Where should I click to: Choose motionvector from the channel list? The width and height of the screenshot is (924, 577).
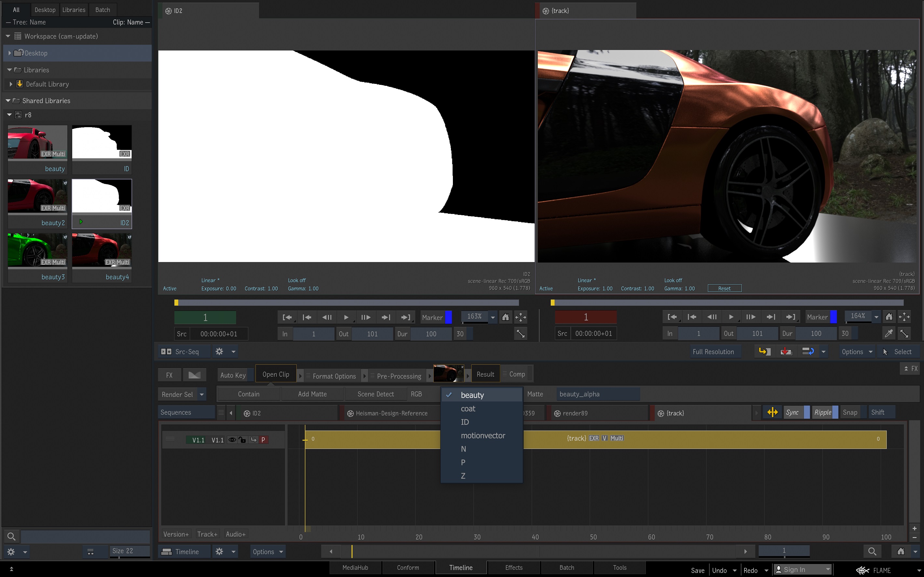point(482,435)
